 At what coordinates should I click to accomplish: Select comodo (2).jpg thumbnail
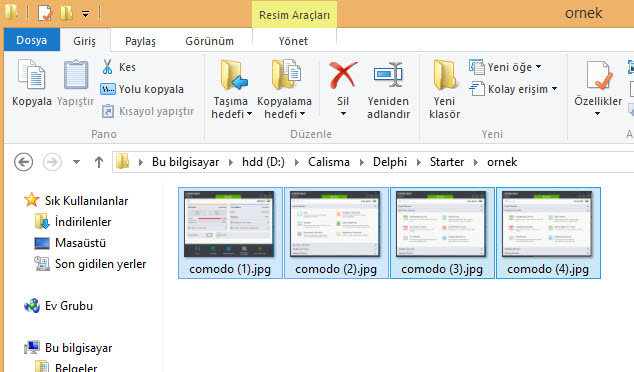coord(336,233)
